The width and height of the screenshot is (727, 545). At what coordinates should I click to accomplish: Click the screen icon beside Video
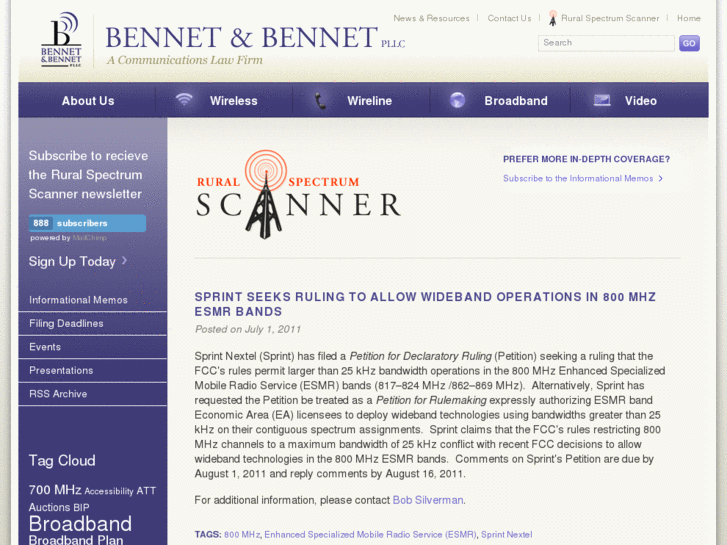pyautogui.click(x=602, y=100)
